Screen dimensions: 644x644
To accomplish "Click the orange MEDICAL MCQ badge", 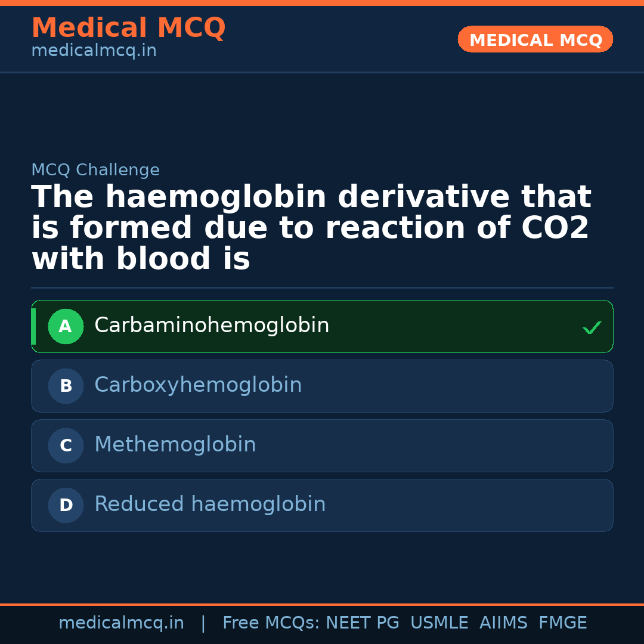I will tap(535, 40).
